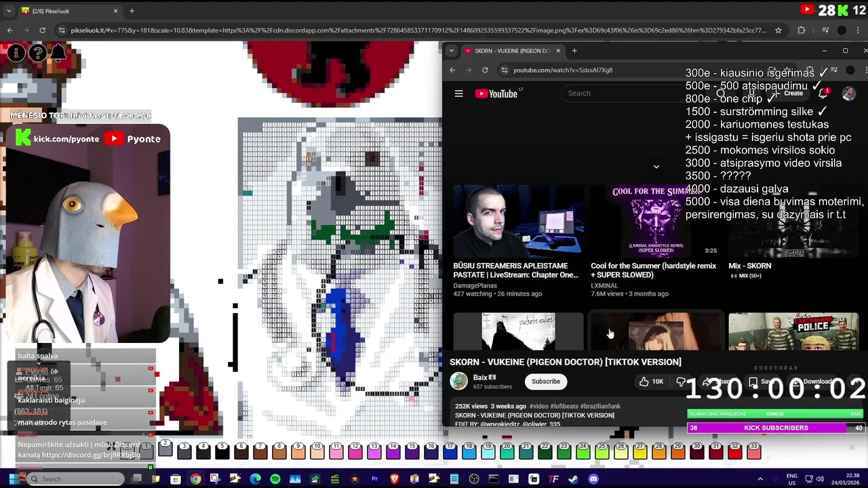This screenshot has width=868, height=488.
Task: Reload the YouTube window page
Action: point(485,70)
